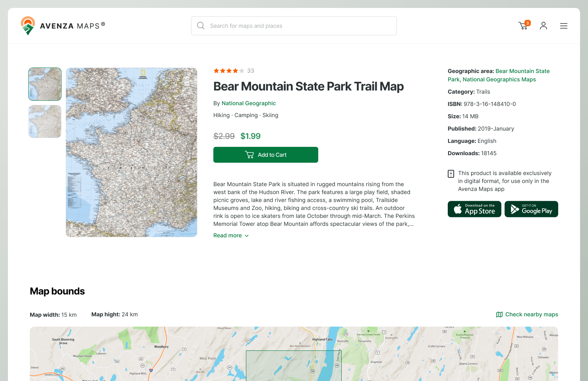Click the Published 2019-January entry
The image size is (588, 381).
pyautogui.click(x=481, y=129)
